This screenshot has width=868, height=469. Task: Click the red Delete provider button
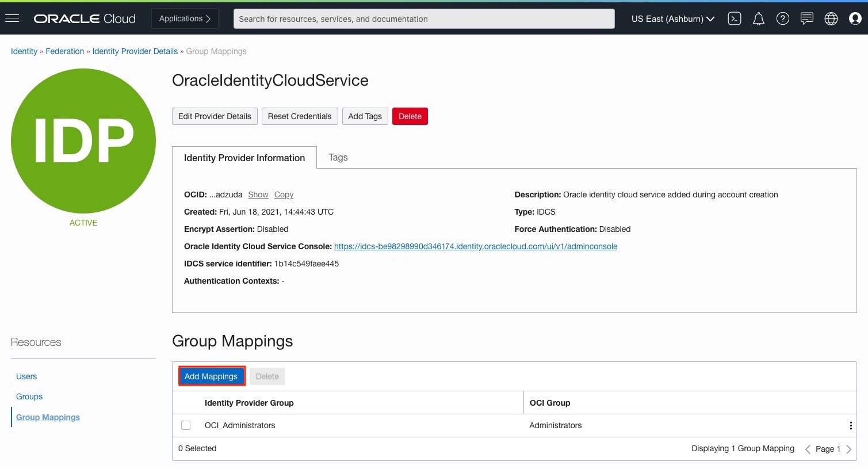tap(410, 116)
